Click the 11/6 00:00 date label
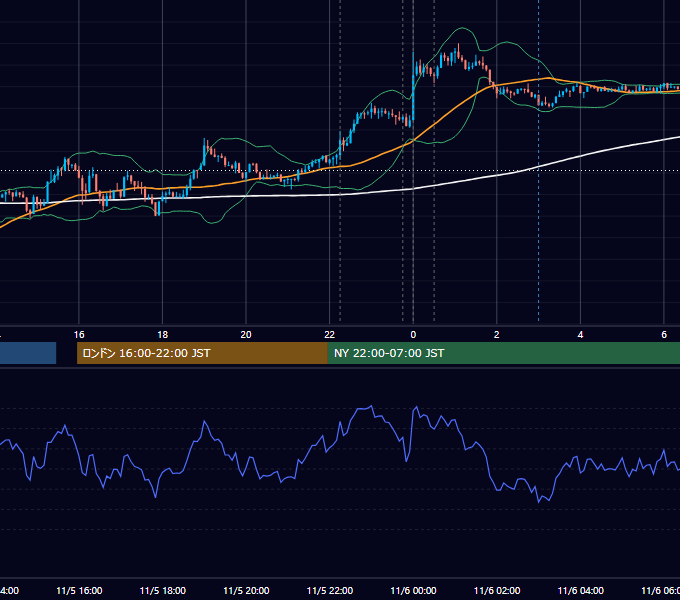Viewport: 680px width, 600px height. pyautogui.click(x=413, y=590)
